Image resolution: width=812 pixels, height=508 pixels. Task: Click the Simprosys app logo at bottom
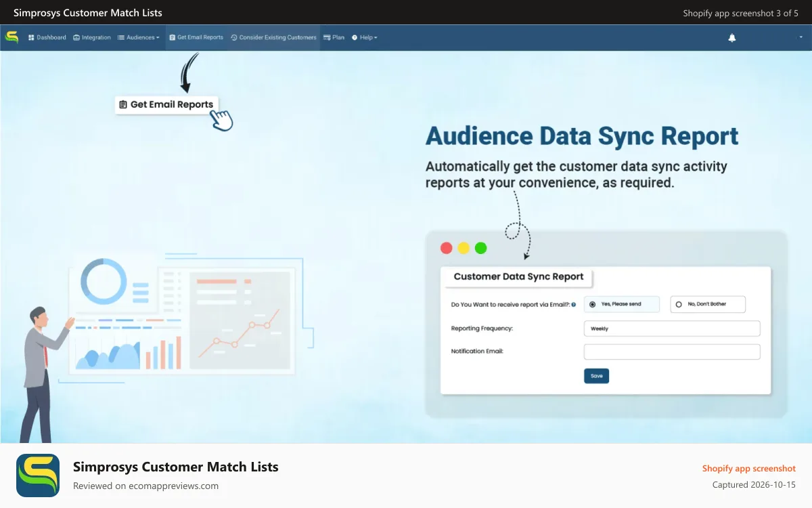pyautogui.click(x=38, y=475)
